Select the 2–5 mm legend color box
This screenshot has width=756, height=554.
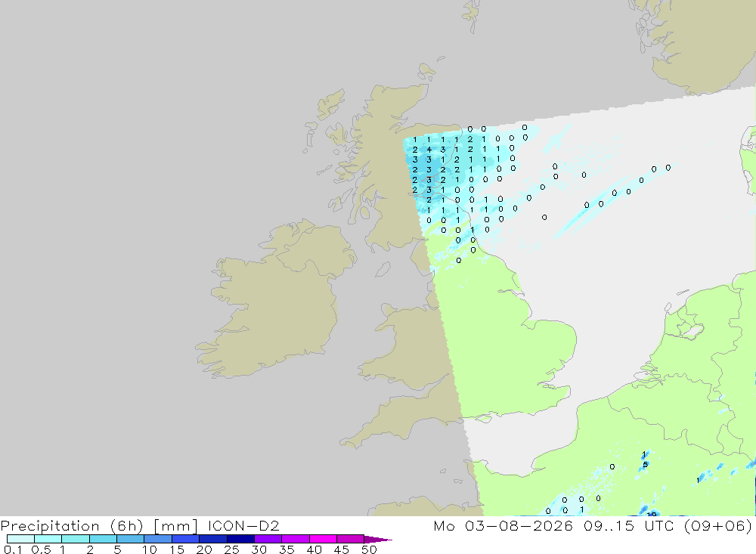pos(103,539)
